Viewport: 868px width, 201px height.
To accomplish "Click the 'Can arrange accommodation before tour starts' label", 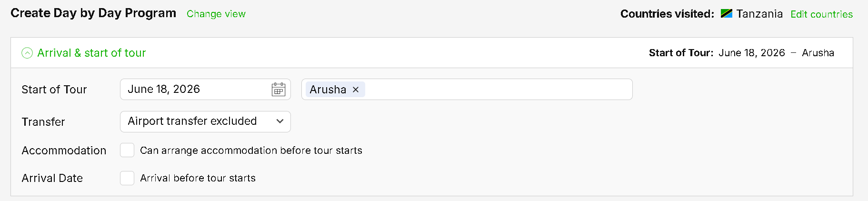I will coord(251,151).
